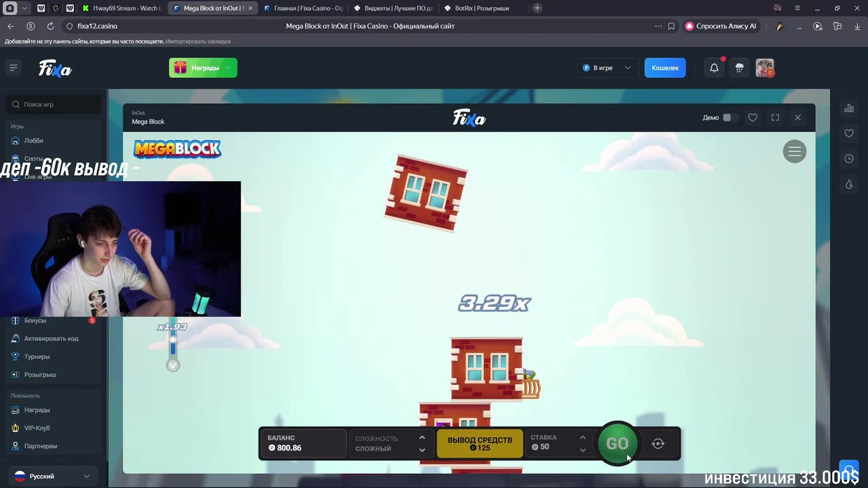Image resolution: width=868 pixels, height=488 pixels.
Task: Open the Награды rewards dropdown
Action: 203,68
